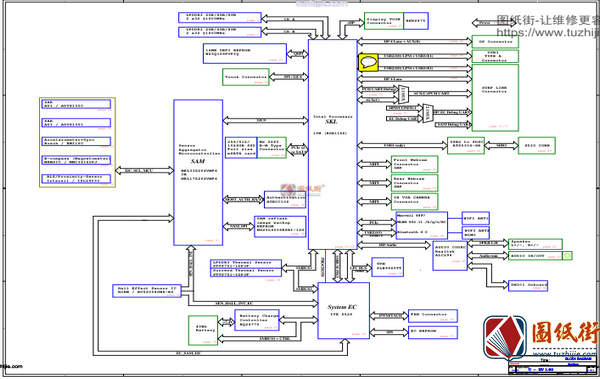Select the Intel Processor SKL block
Viewport: 600px width, 379px height.
click(333, 144)
